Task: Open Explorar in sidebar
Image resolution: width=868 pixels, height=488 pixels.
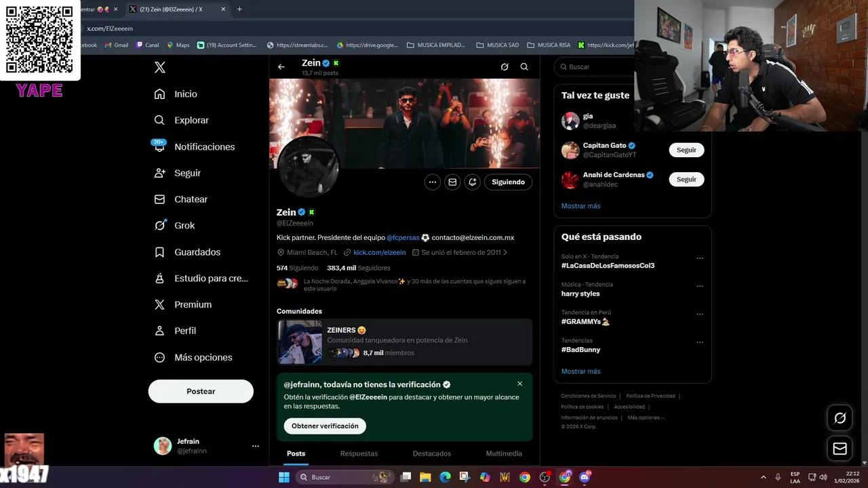Action: [181, 120]
